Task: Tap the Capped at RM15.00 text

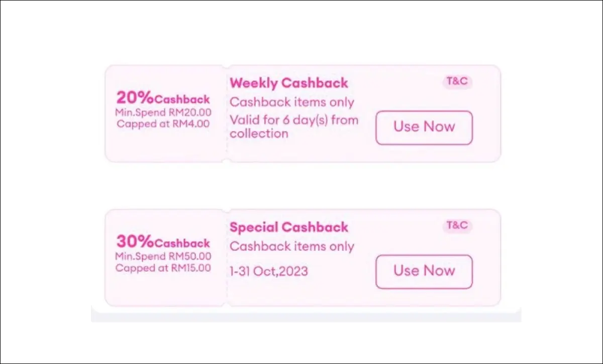Action: 163,268
